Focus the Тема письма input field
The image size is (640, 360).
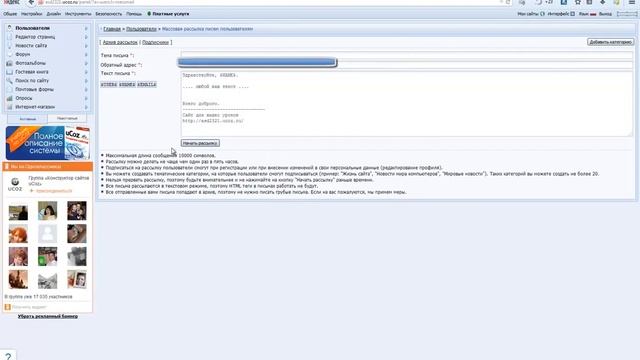(x=407, y=54)
